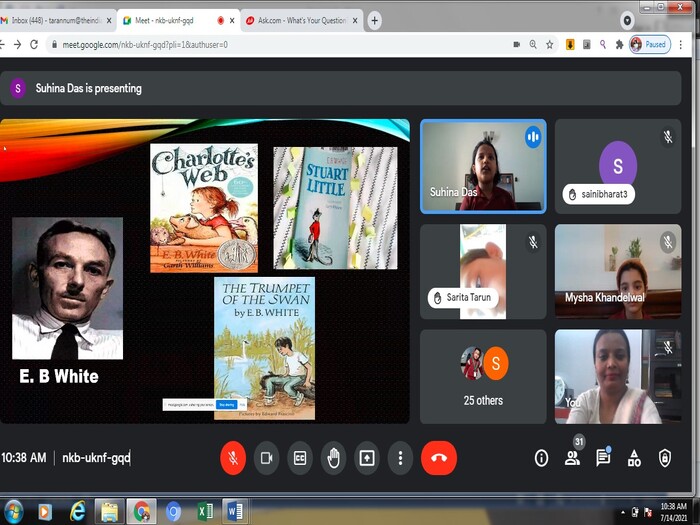Switch to the Gmail Inbox tab
The height and width of the screenshot is (525, 700).
point(57,21)
